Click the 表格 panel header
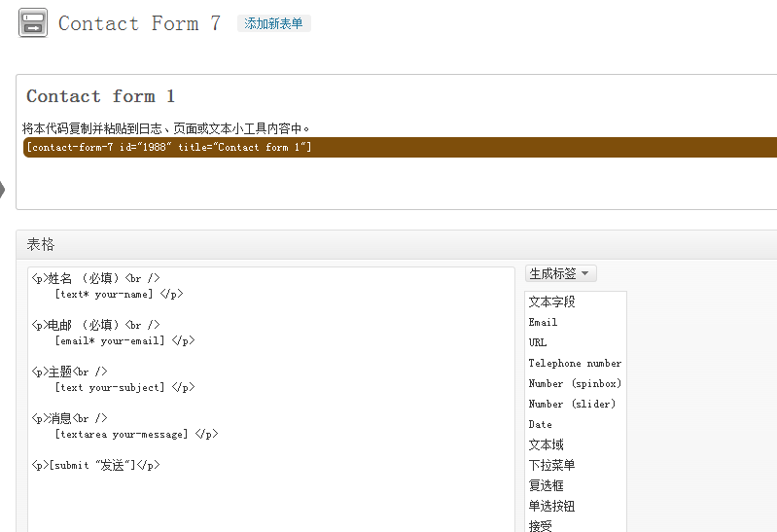777x532 pixels. point(397,244)
